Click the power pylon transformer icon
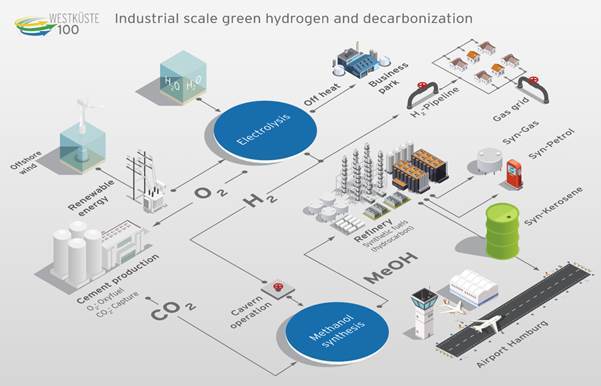The height and width of the screenshot is (386, 601). pos(147,181)
